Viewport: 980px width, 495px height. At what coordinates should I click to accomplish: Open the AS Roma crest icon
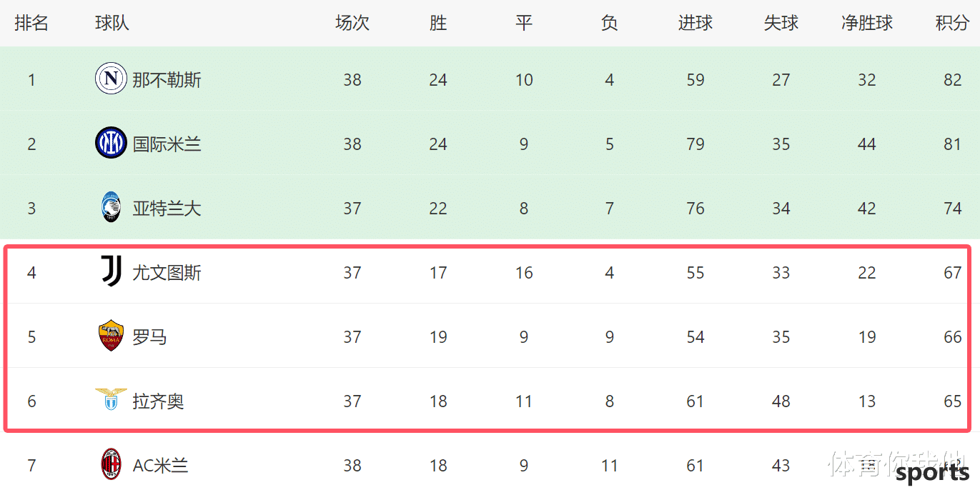tap(111, 336)
